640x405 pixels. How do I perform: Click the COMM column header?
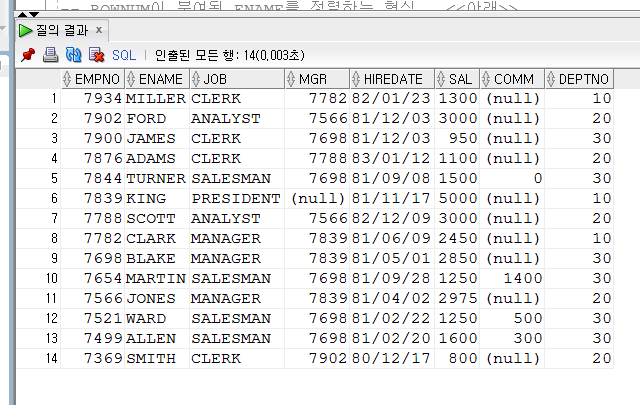(513, 79)
